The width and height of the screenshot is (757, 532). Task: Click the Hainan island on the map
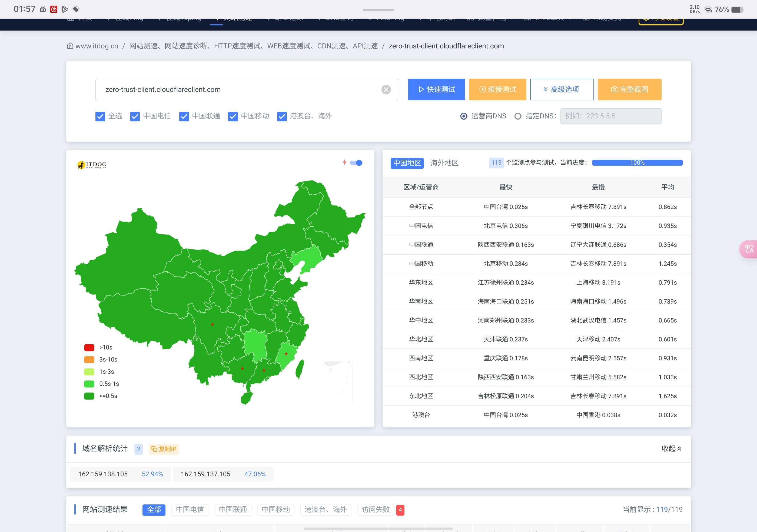click(246, 398)
